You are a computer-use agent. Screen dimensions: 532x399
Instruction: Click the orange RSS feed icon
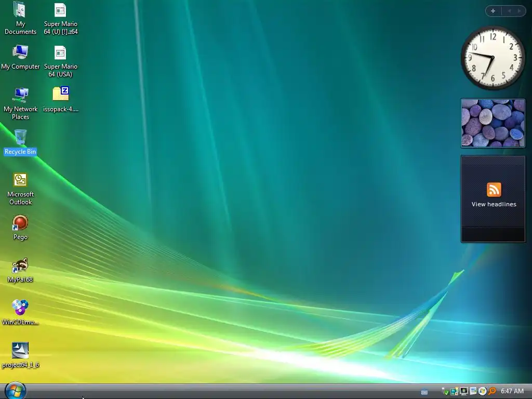point(494,189)
